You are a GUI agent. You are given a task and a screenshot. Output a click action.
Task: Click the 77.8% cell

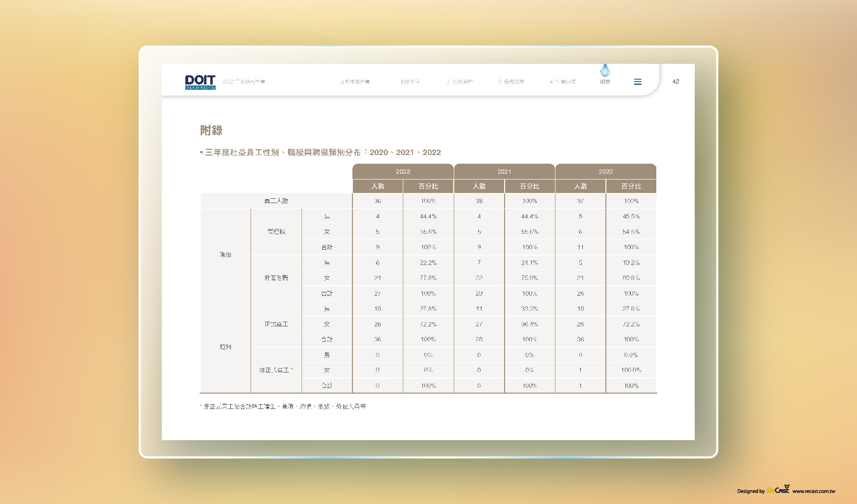click(x=428, y=278)
